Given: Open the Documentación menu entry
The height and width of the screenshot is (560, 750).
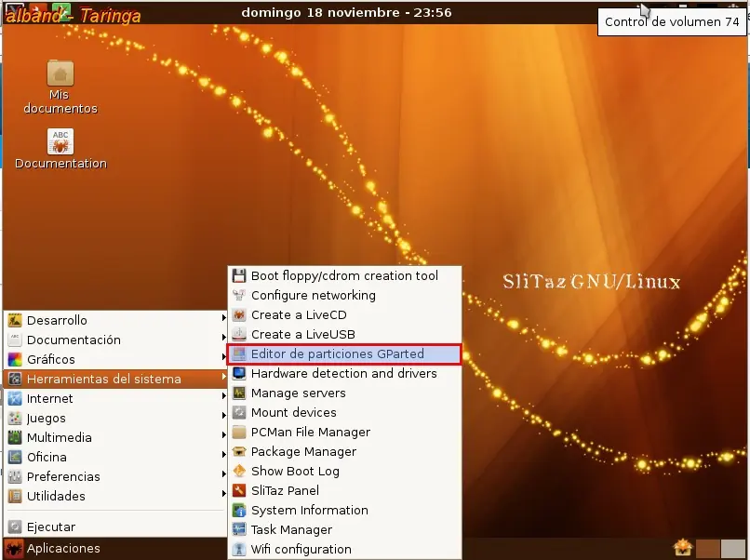Looking at the screenshot, I should (114, 340).
